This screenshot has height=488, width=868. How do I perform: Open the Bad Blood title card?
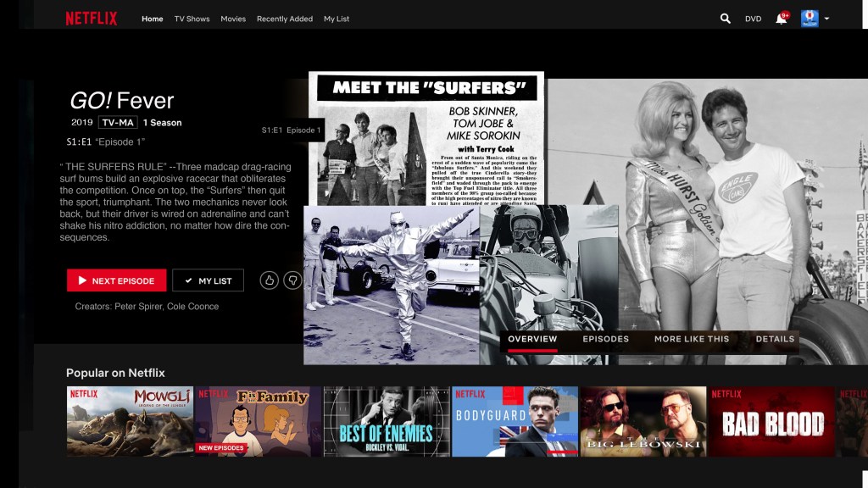pyautogui.click(x=771, y=421)
